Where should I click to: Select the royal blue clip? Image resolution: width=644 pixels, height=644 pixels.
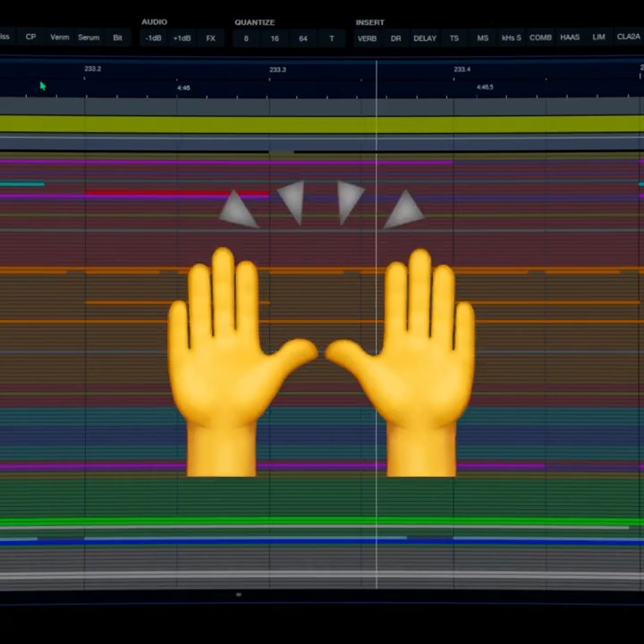point(322,543)
